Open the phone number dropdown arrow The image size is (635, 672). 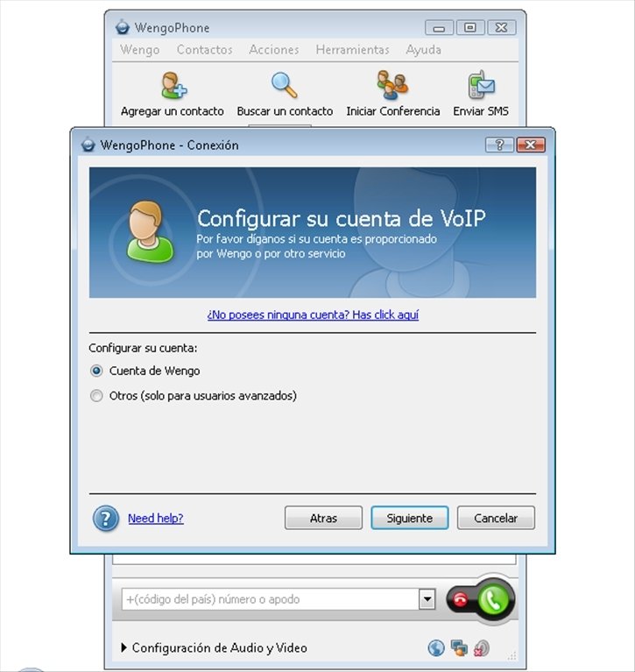coord(427,599)
